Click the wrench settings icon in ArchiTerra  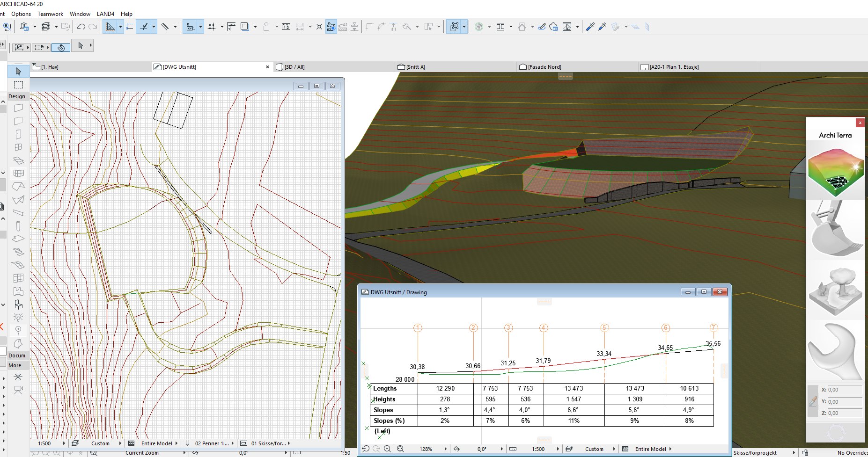(835, 351)
